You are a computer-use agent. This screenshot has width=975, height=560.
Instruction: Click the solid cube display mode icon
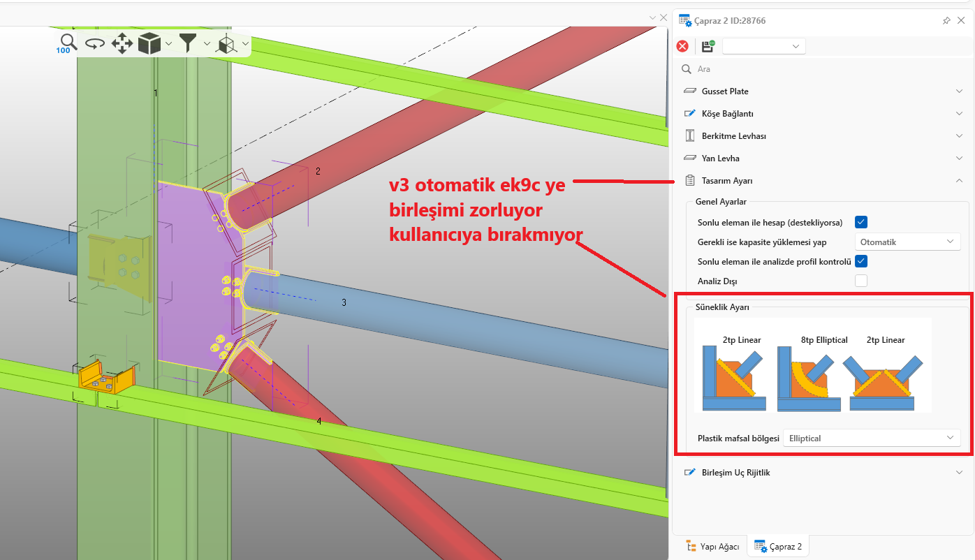coord(149,44)
